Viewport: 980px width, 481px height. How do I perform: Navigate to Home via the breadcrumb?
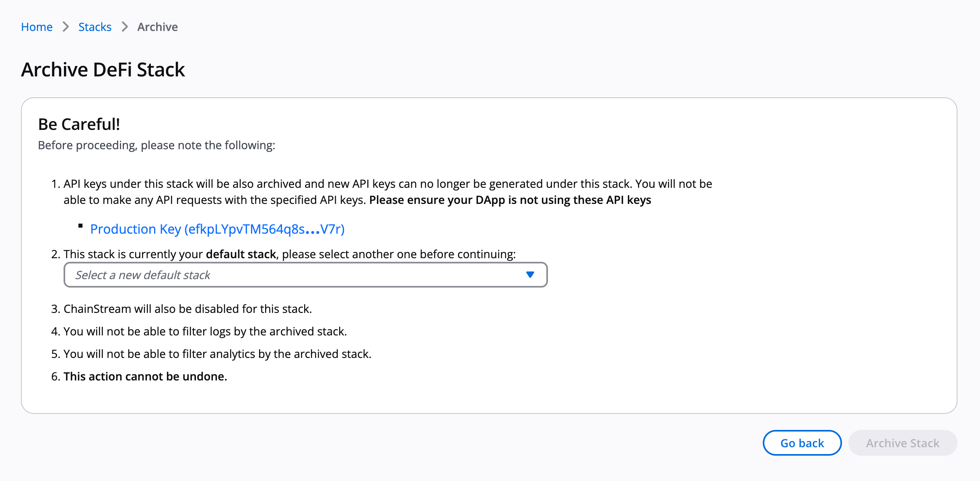[x=37, y=27]
